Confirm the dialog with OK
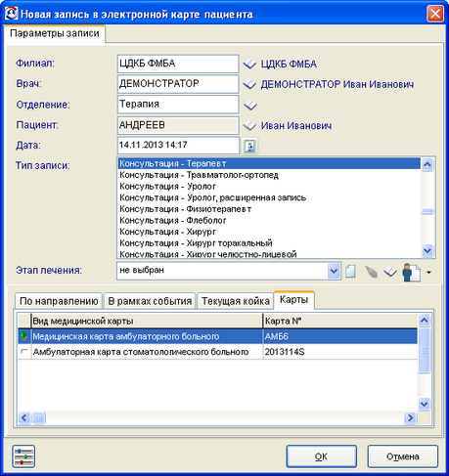 click(x=321, y=456)
